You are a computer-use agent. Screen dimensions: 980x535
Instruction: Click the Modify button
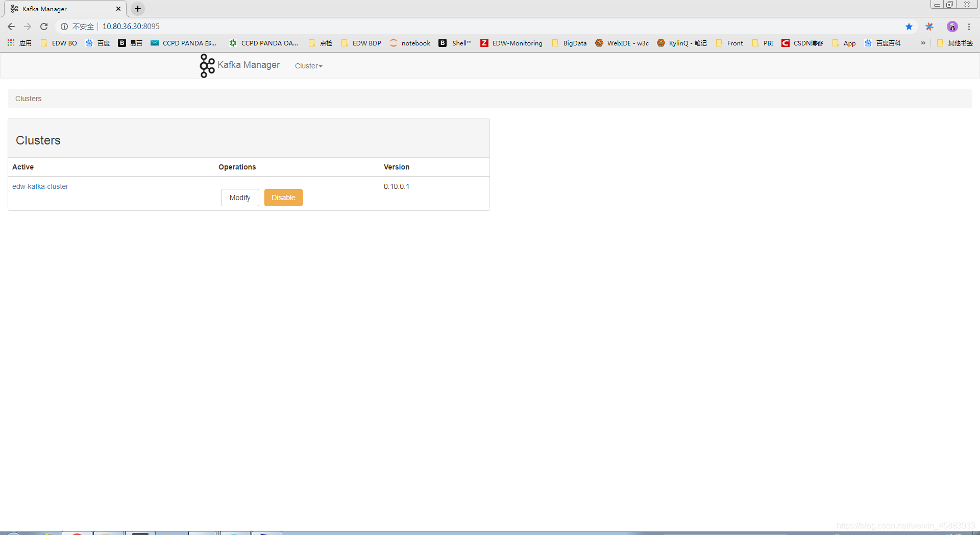(x=240, y=198)
